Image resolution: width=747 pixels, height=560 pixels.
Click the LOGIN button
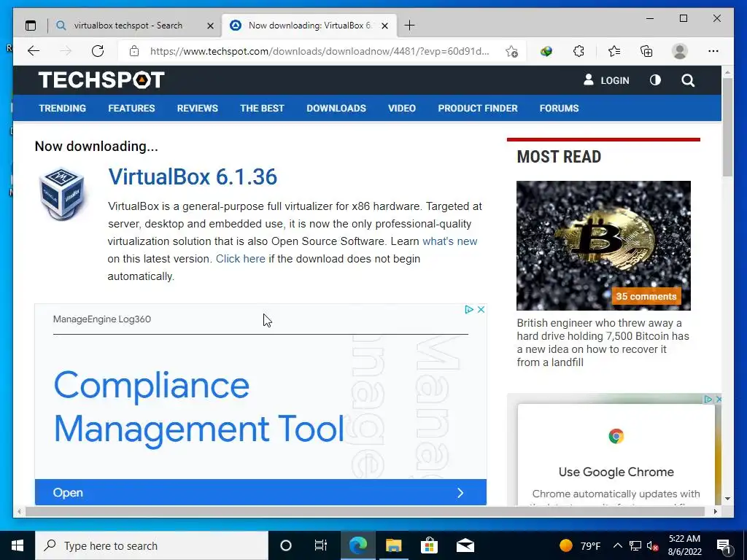[x=606, y=80]
